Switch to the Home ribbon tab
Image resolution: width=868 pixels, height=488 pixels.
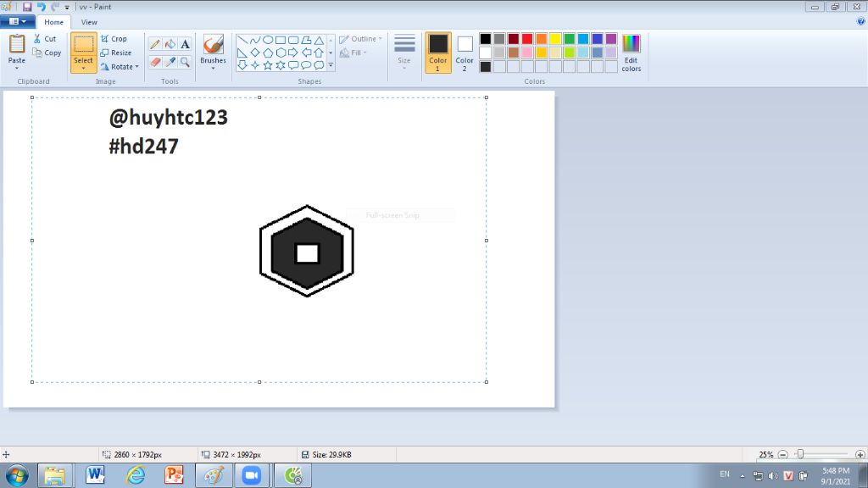coord(53,22)
